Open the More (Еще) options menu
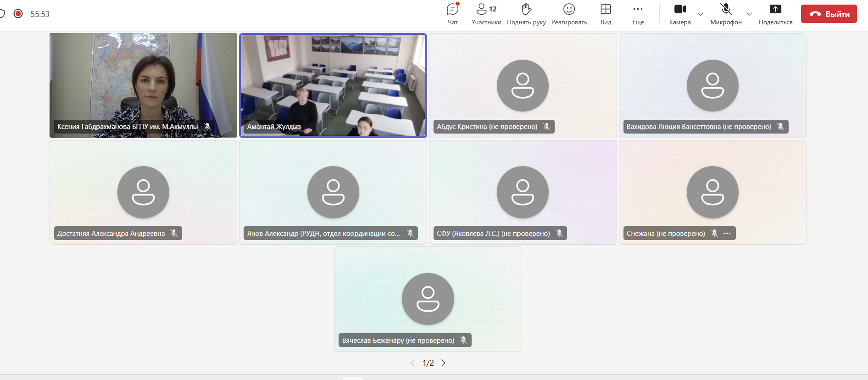Image resolution: width=868 pixels, height=380 pixels. tap(638, 14)
